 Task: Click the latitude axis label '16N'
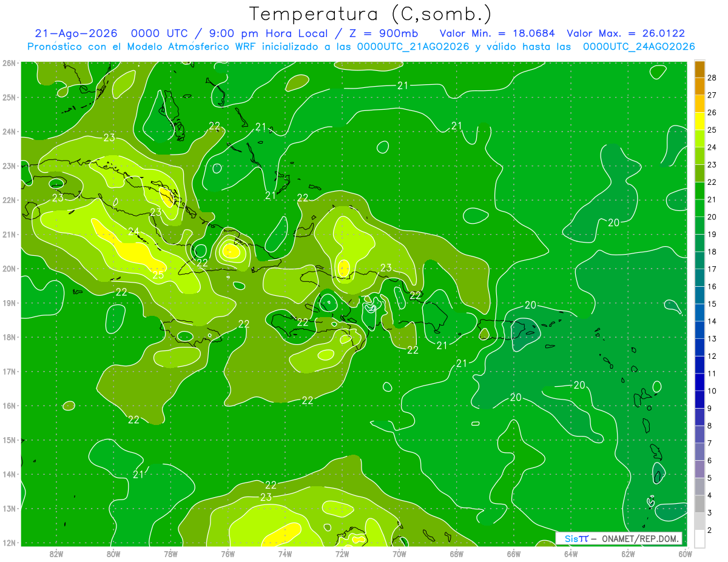tap(9, 406)
